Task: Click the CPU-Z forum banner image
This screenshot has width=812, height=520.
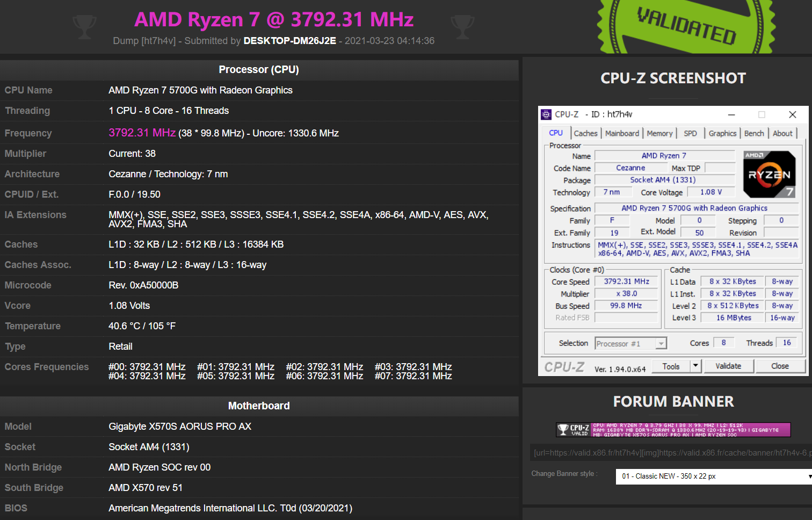Action: 673,430
